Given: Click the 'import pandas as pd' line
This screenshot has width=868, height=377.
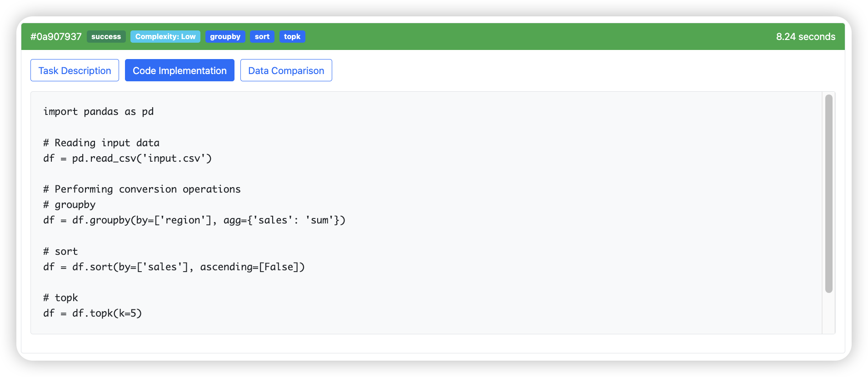Looking at the screenshot, I should click(x=99, y=112).
